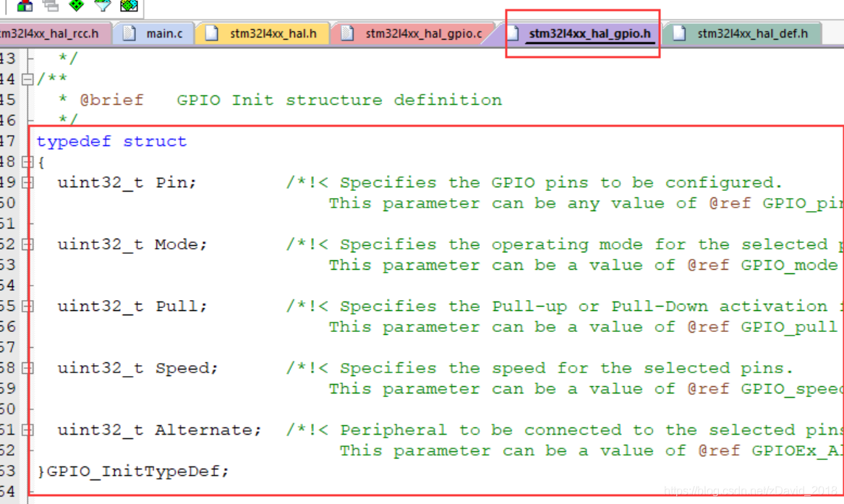Activate the stm32l4xx_hal_gpio.h tab

(581, 34)
